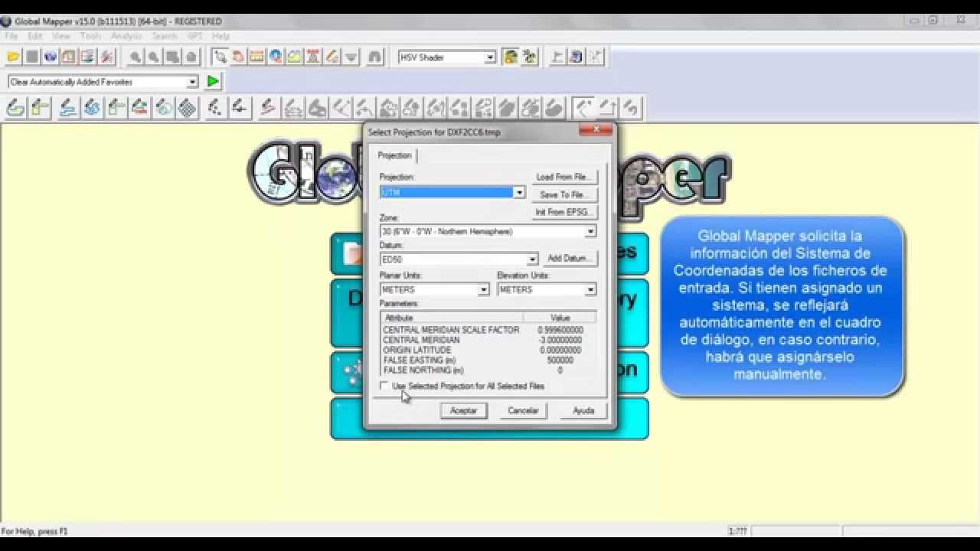Viewport: 980px width, 551px height.
Task: Click the Create Line Feature digitizer icon
Action: (67, 107)
